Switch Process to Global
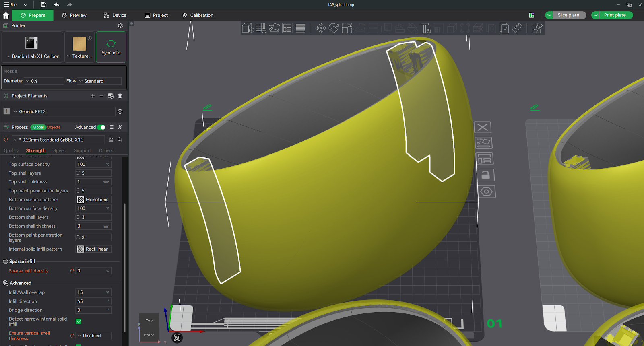 (x=38, y=127)
